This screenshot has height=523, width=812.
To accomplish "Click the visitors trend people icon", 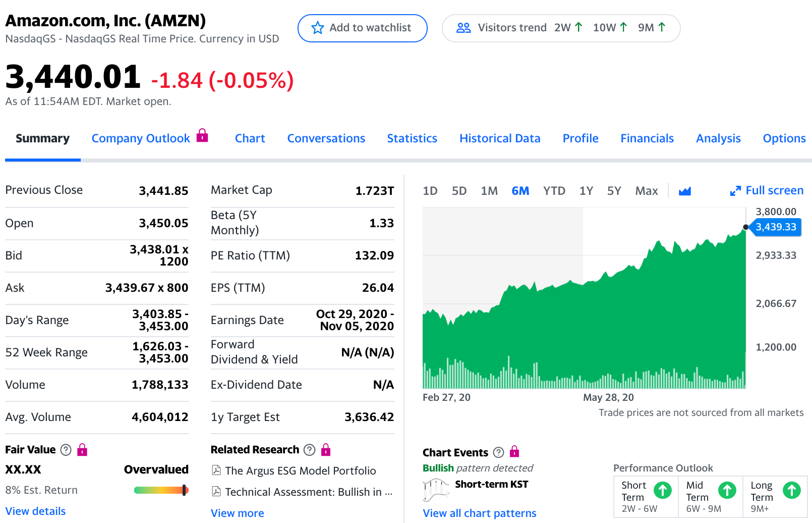I will 463,28.
